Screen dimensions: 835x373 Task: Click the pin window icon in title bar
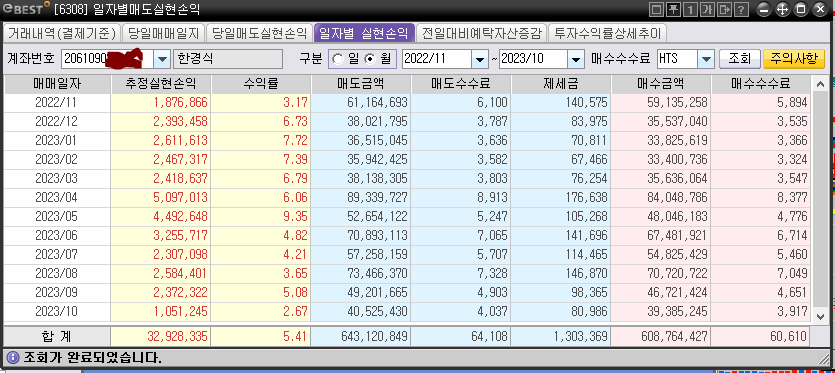[674, 9]
